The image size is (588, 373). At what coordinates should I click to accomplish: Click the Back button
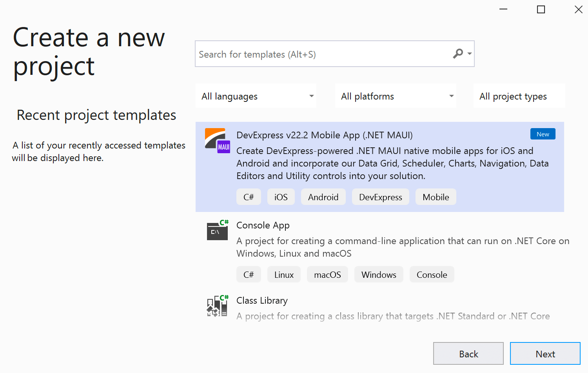coord(468,353)
